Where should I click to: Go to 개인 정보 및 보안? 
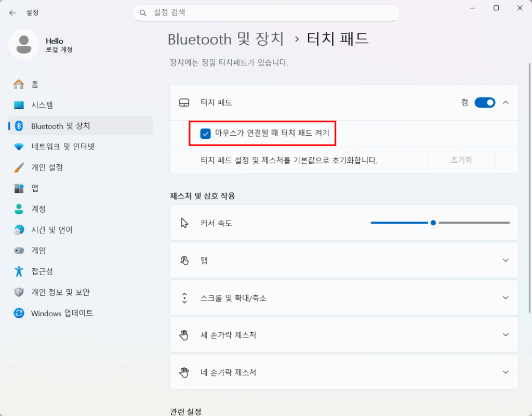pyautogui.click(x=60, y=292)
